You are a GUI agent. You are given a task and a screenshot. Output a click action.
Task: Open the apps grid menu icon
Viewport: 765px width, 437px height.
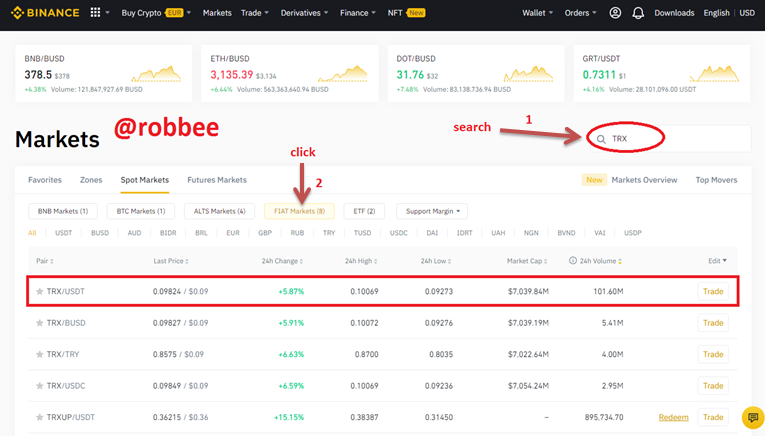[95, 12]
